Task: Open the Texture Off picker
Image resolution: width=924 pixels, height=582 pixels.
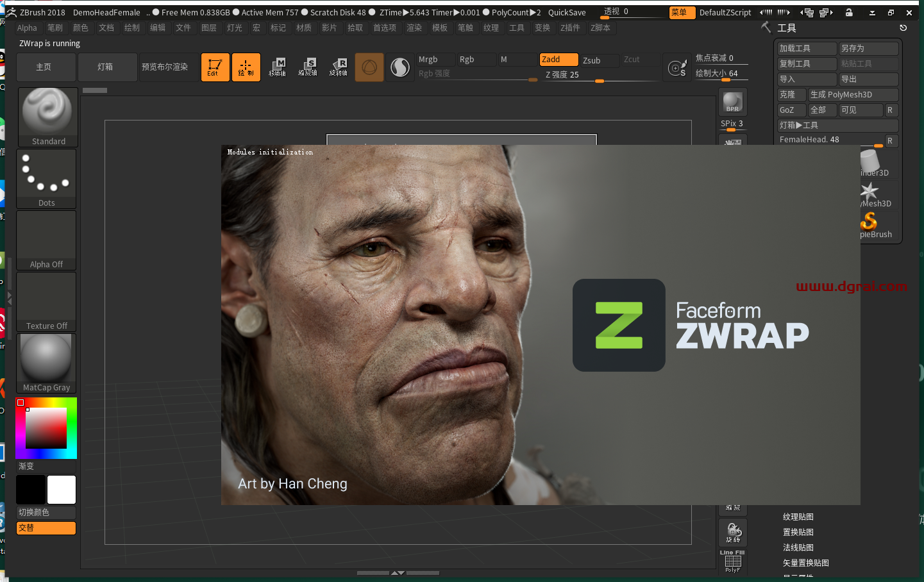Action: click(x=47, y=302)
